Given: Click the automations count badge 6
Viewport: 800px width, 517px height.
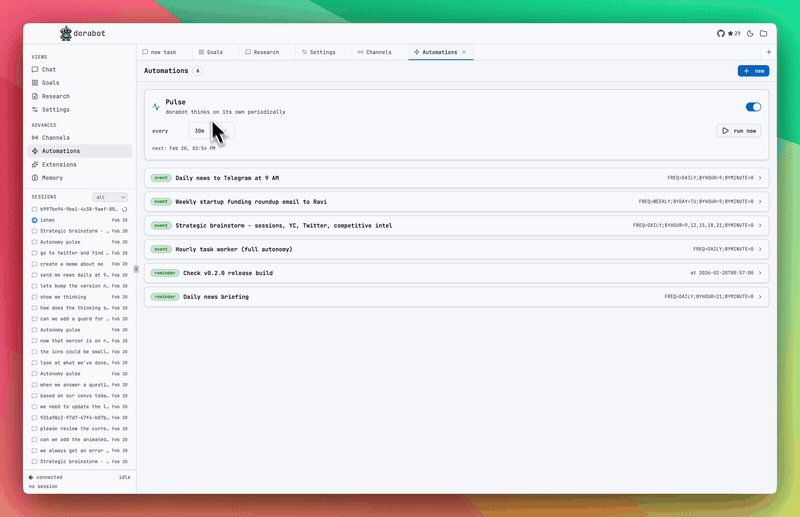Looking at the screenshot, I should point(197,71).
